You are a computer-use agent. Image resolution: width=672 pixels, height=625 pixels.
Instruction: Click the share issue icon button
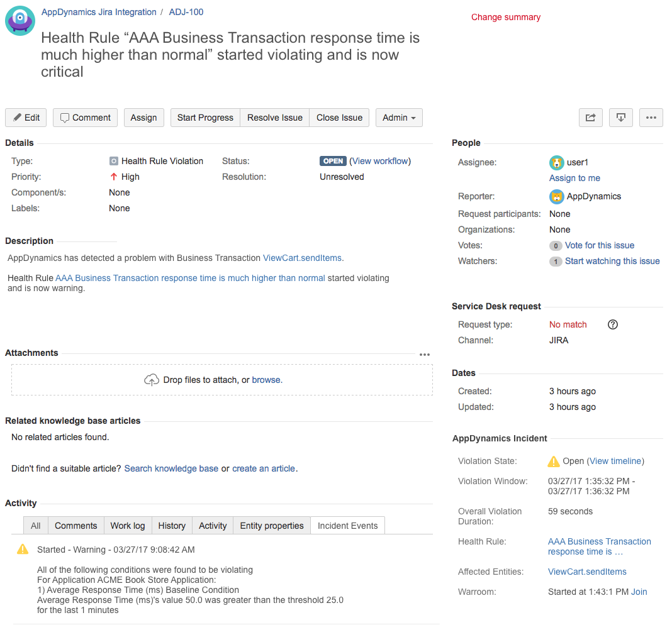pos(591,118)
